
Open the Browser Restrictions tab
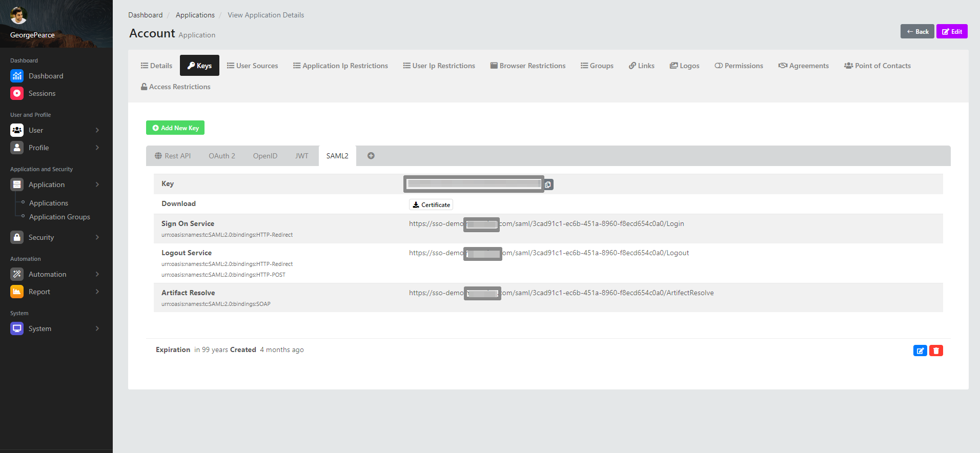coord(527,66)
